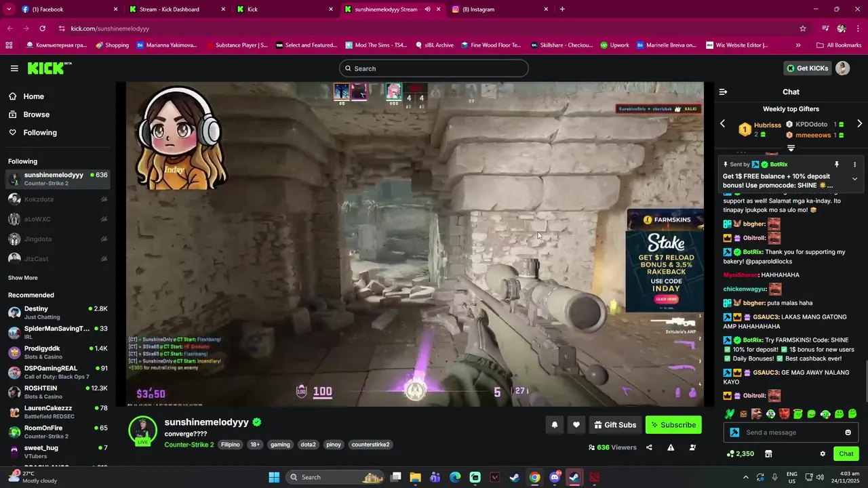The width and height of the screenshot is (868, 488).
Task: Open a new browser tab
Action: tap(562, 9)
